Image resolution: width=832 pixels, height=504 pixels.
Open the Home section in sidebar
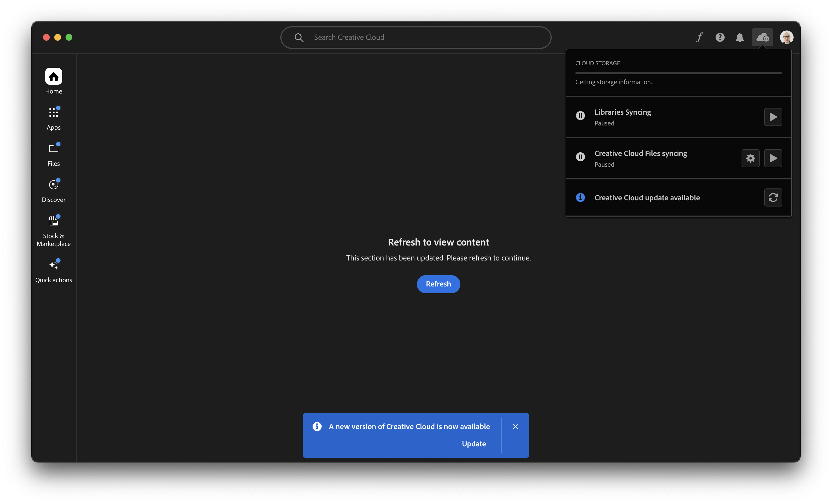[x=53, y=81]
